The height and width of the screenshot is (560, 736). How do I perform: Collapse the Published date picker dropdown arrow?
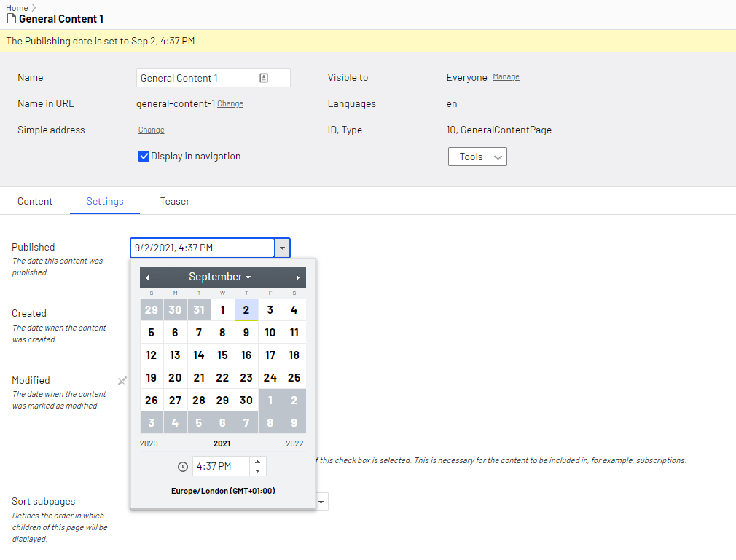coord(282,248)
